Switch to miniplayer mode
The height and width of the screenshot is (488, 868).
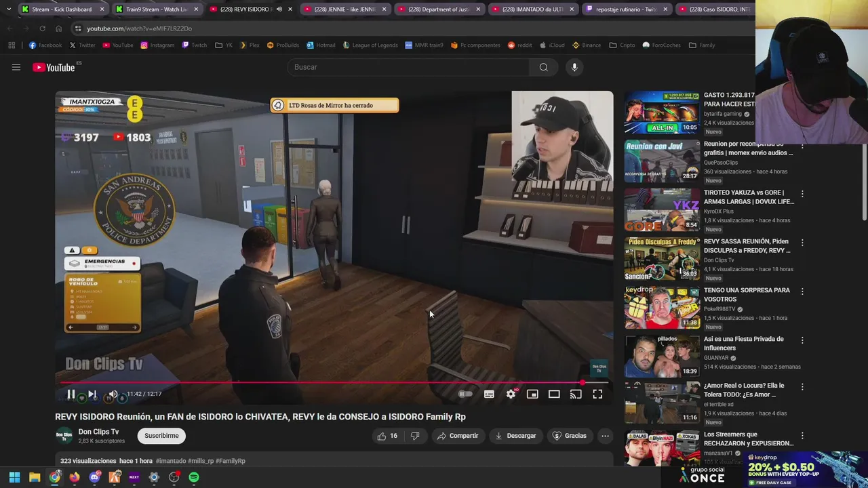point(532,394)
